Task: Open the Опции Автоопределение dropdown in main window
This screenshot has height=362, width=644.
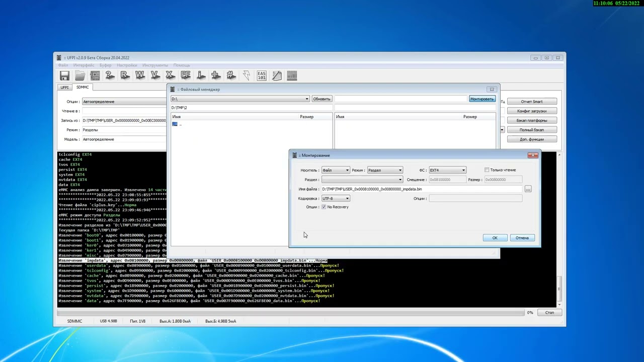Action: coord(124,102)
